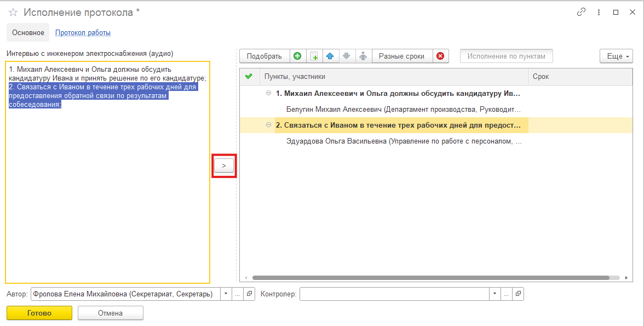The height and width of the screenshot is (326, 644).
Task: Click Контролер ellipsis selection button
Action: (x=507, y=294)
